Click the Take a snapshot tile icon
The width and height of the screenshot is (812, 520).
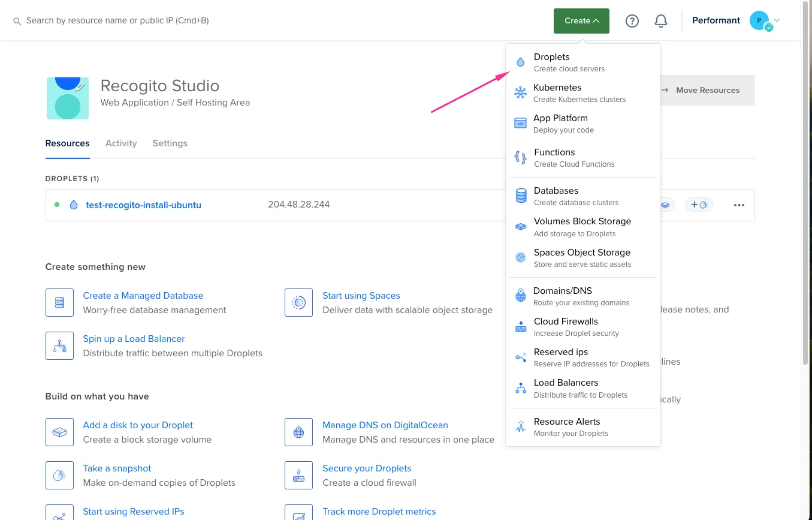pos(59,475)
